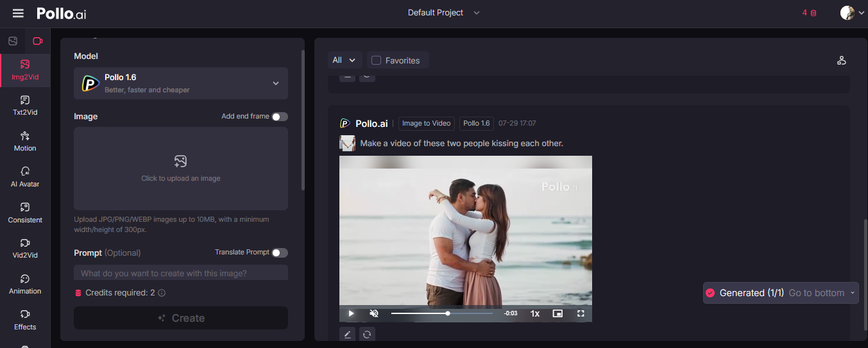This screenshot has width=868, height=348.
Task: Click the Credits required: 2 text
Action: (x=120, y=293)
